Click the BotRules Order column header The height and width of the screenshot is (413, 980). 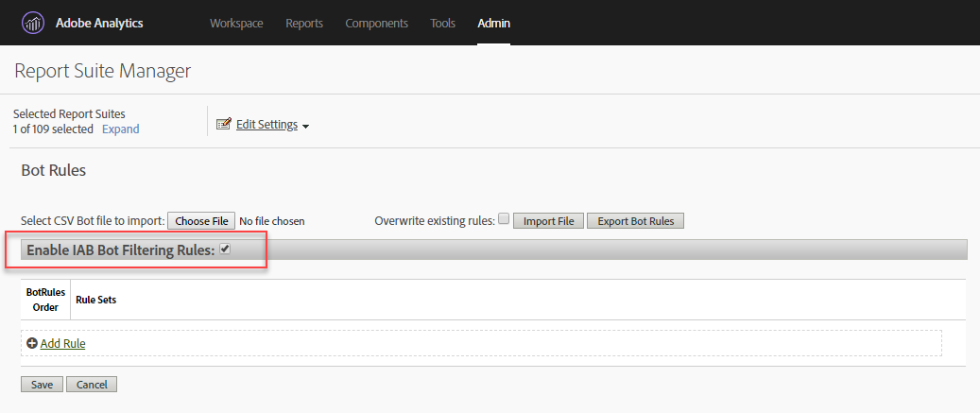45,300
